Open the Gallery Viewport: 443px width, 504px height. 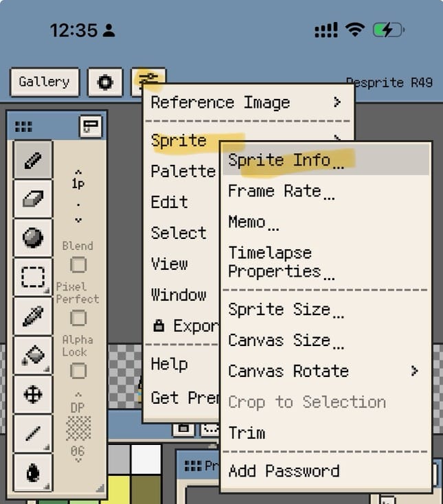tap(45, 82)
